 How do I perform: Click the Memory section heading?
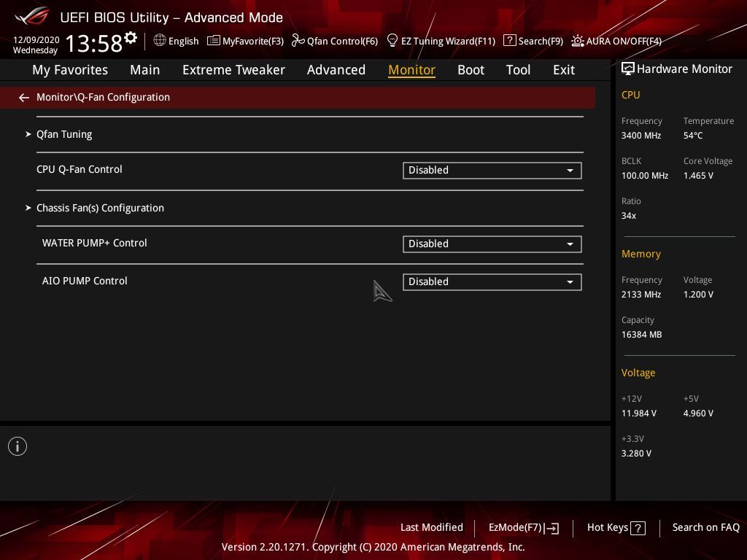640,254
